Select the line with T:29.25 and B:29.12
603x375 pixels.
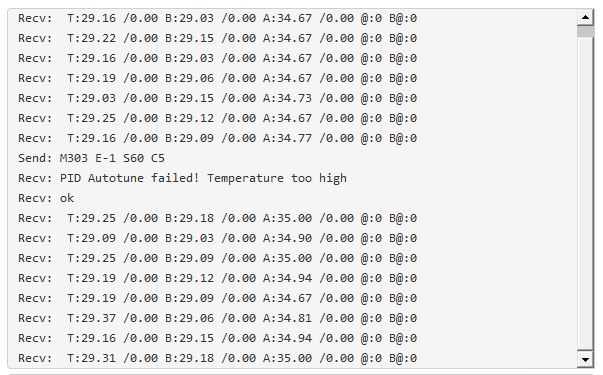click(217, 118)
